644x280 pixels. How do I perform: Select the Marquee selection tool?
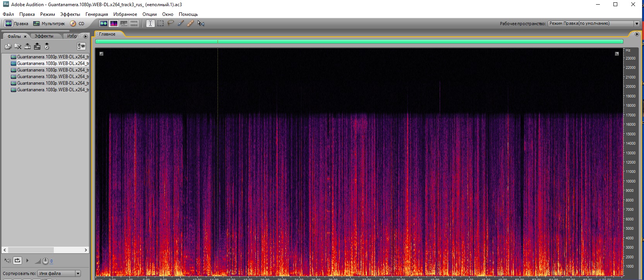161,23
